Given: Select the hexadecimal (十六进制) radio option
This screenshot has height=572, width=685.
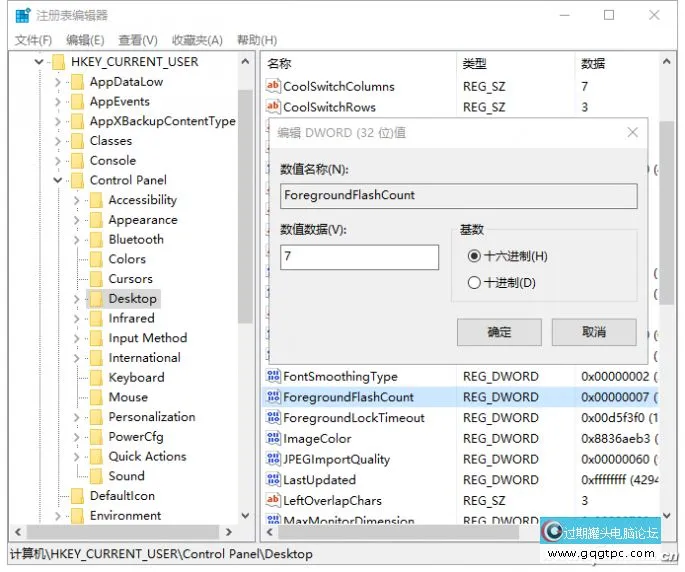Looking at the screenshot, I should [x=474, y=256].
